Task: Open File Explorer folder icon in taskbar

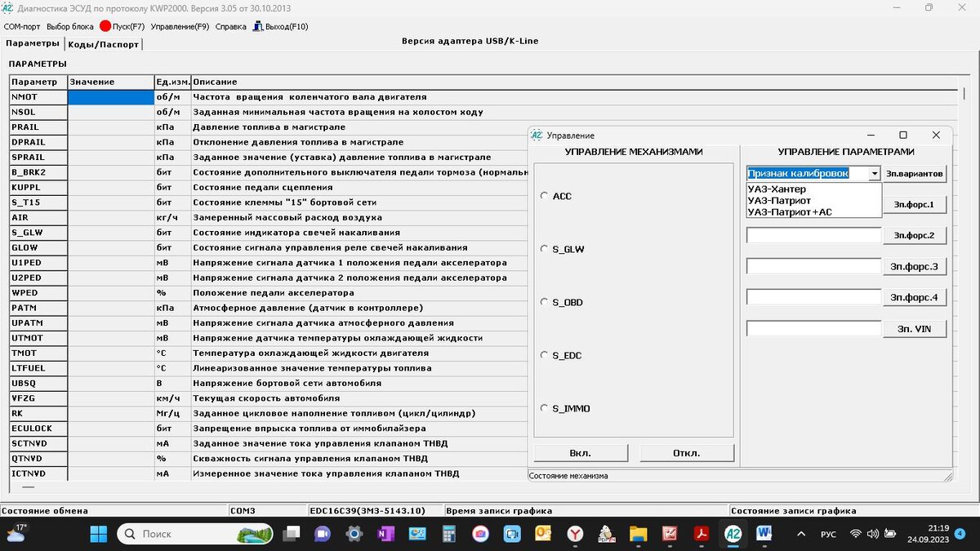Action: click(638, 534)
